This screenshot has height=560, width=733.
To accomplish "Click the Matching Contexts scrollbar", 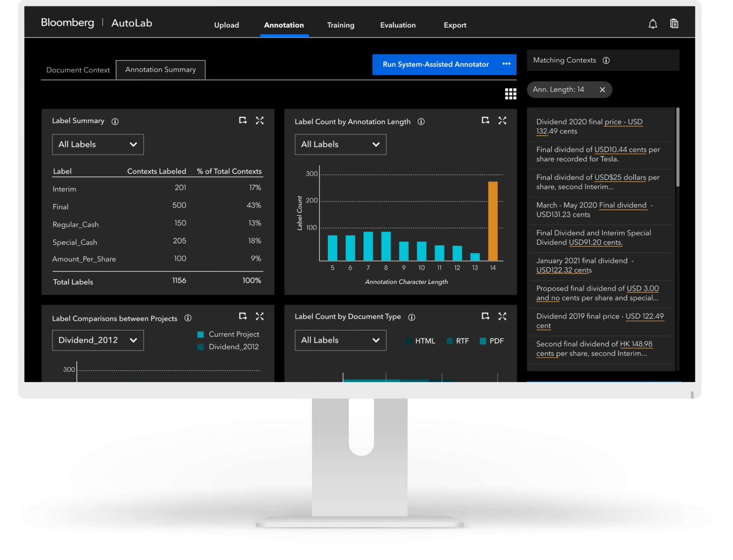I will [x=678, y=147].
